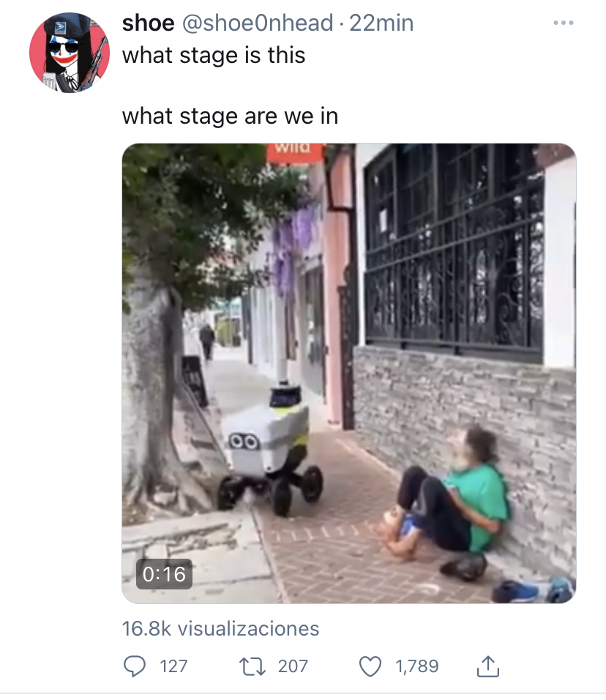Click the tweet text "what stage is this"
This screenshot has width=606, height=700.
[x=214, y=56]
